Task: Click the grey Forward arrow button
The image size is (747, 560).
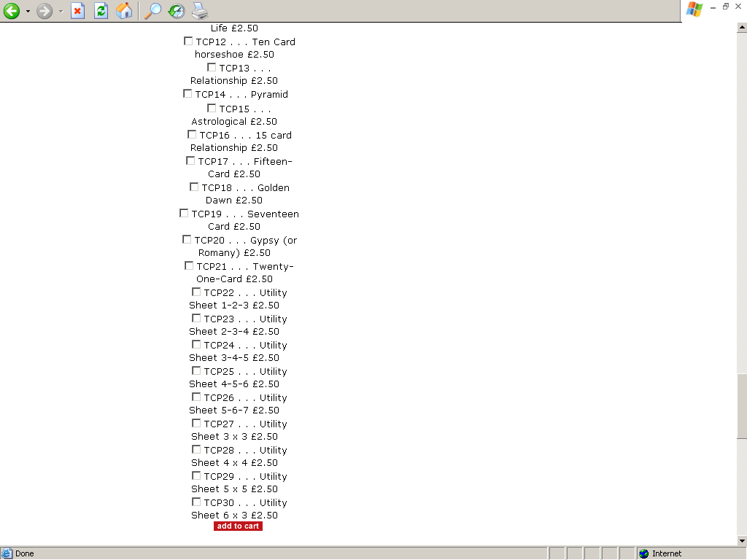Action: tap(45, 11)
